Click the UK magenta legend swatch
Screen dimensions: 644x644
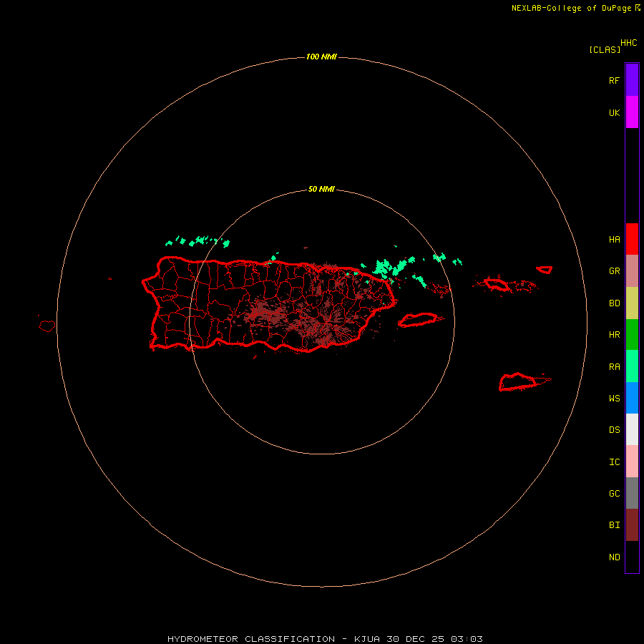point(632,112)
